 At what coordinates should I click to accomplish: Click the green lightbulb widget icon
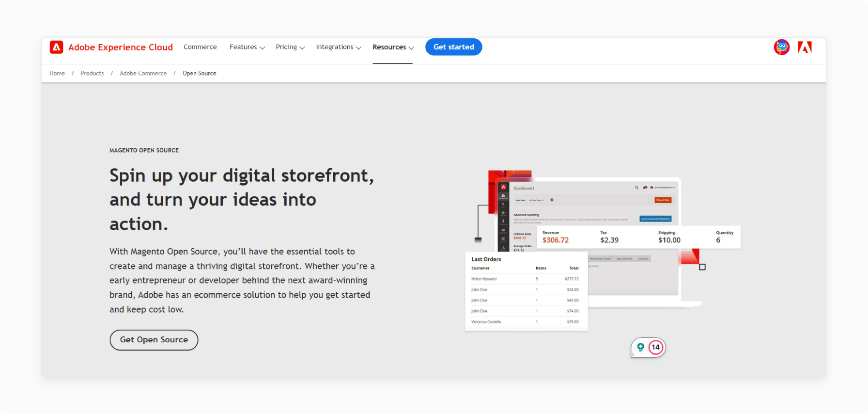click(x=640, y=347)
